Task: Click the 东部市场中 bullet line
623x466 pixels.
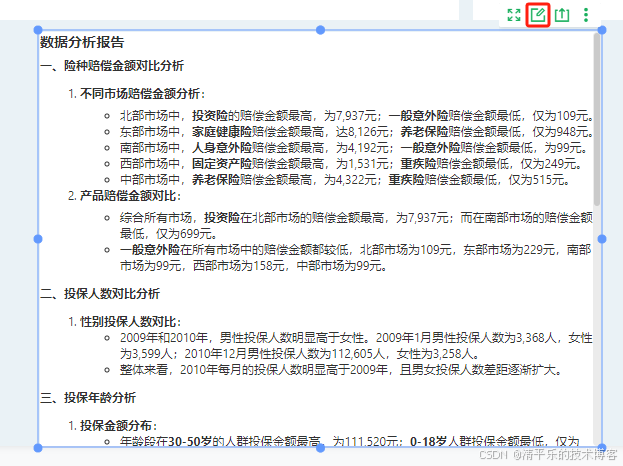Action: click(356, 131)
